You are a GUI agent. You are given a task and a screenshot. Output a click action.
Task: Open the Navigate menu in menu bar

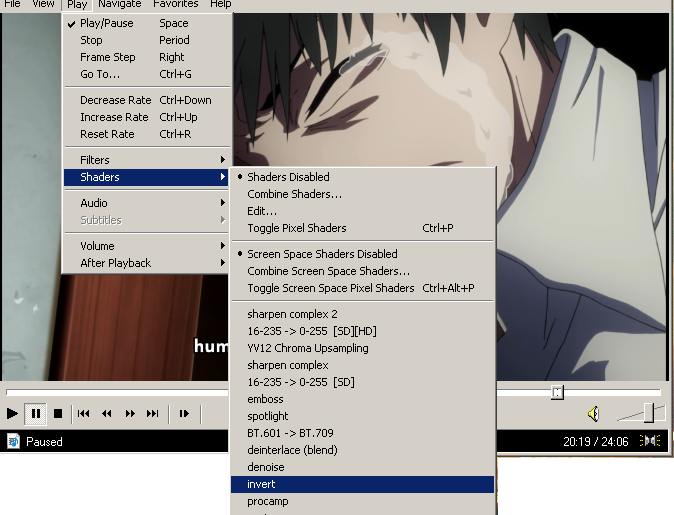[119, 4]
